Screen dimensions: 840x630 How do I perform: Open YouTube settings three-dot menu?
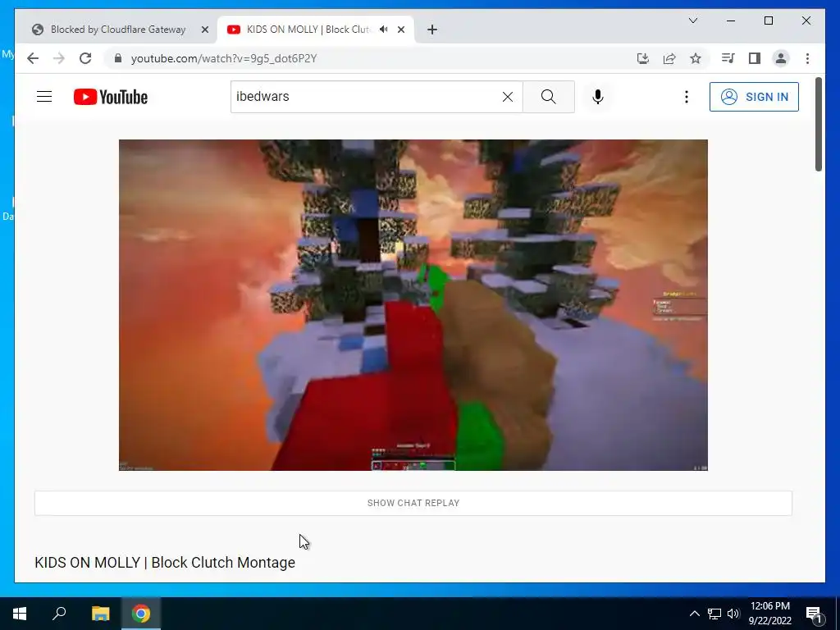pyautogui.click(x=687, y=97)
